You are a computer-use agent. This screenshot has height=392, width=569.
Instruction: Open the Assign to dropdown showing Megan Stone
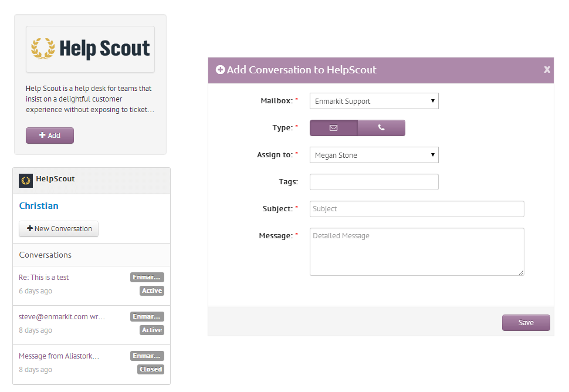pyautogui.click(x=374, y=154)
